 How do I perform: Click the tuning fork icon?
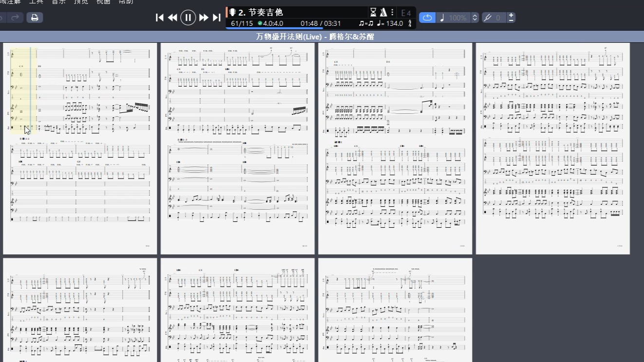tap(487, 18)
